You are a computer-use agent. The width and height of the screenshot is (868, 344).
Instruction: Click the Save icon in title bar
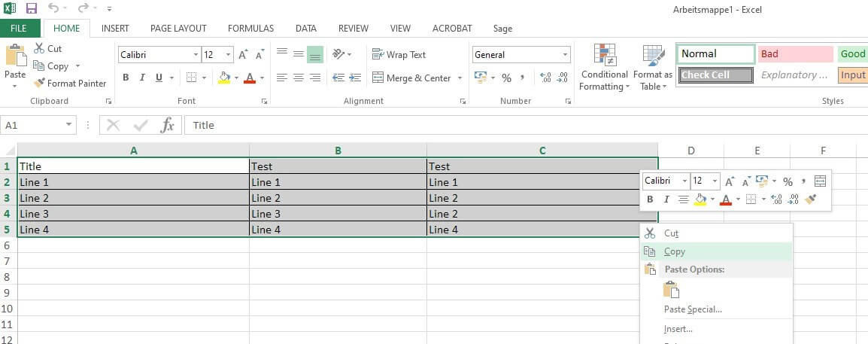point(32,8)
